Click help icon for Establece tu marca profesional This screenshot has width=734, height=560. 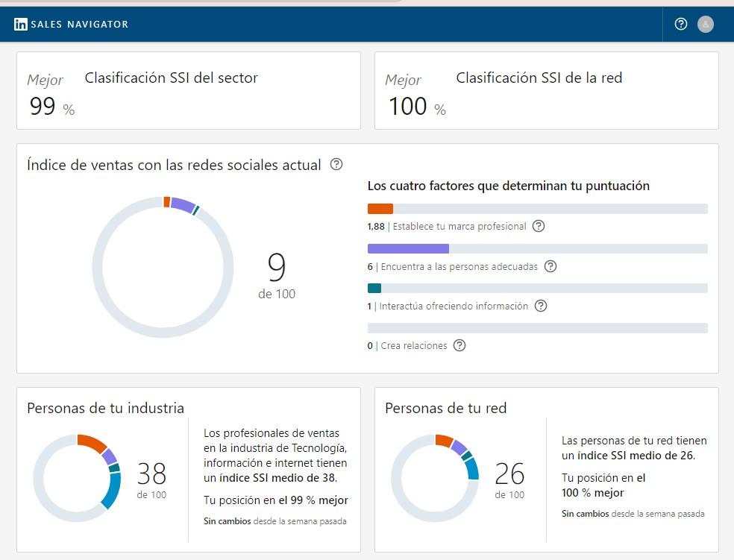coord(539,226)
